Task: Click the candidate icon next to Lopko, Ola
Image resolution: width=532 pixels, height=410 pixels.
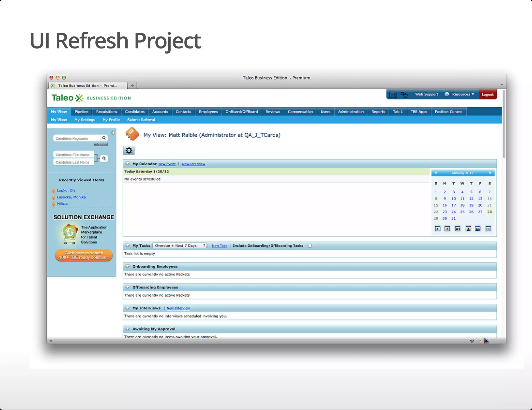Action: point(54,190)
